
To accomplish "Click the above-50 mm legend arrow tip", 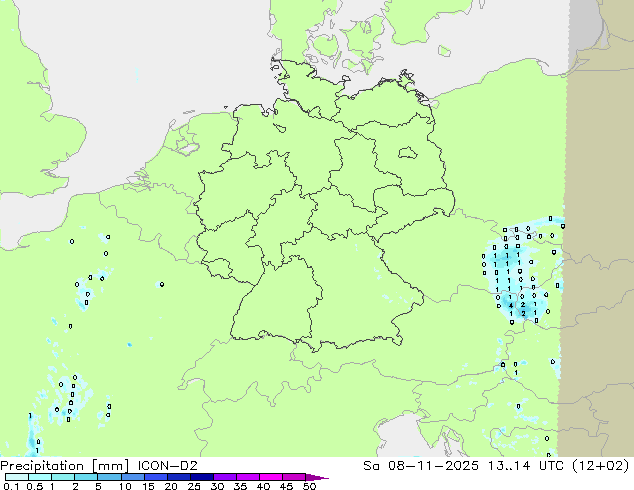I will (x=317, y=477).
